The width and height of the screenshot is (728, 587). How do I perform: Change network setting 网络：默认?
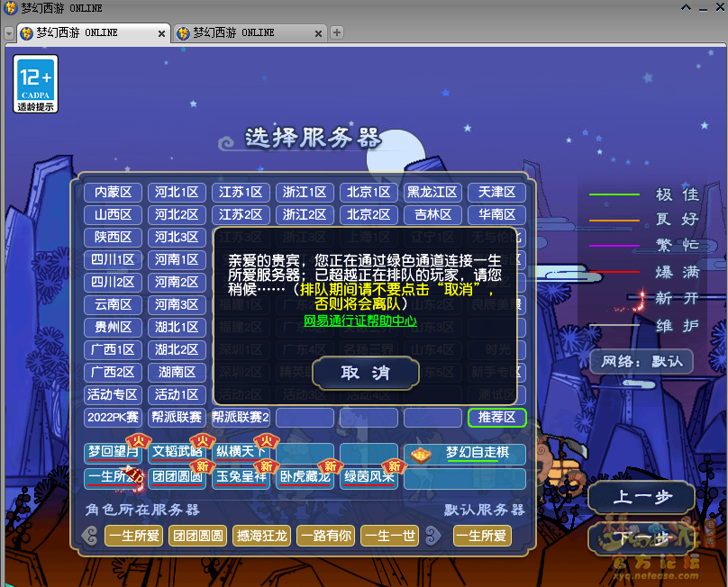point(642,361)
